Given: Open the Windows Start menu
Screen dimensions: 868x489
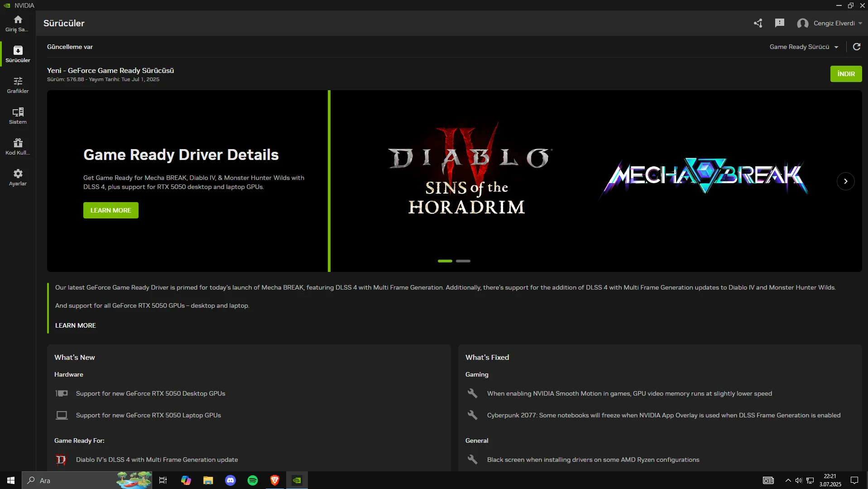Looking at the screenshot, I should click(11, 480).
